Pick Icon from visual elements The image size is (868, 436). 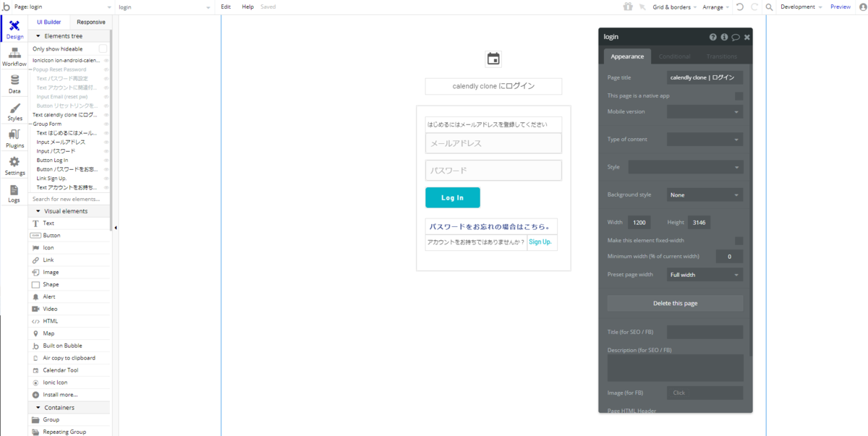click(70, 248)
